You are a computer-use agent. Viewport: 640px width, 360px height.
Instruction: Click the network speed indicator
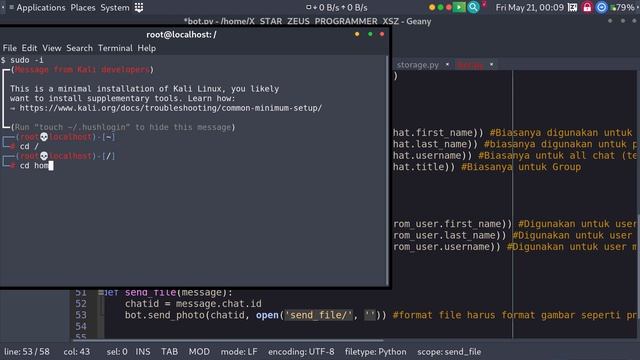(x=337, y=7)
